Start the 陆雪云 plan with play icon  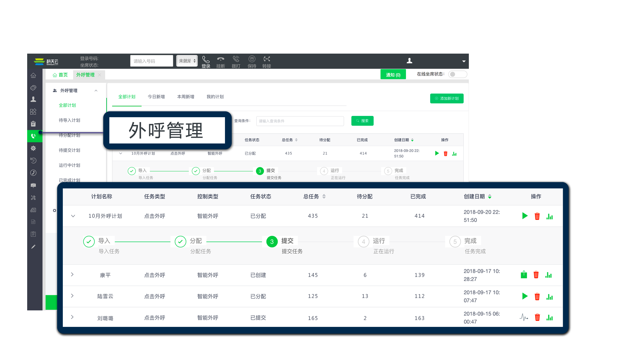(x=524, y=296)
